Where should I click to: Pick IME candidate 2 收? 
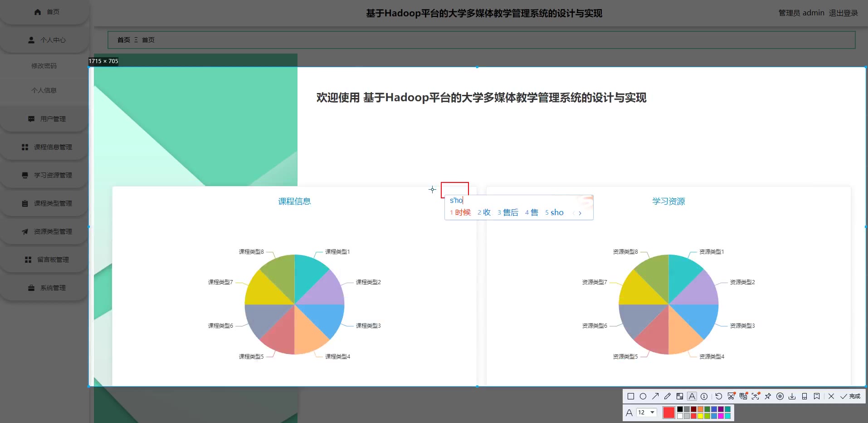click(x=484, y=212)
